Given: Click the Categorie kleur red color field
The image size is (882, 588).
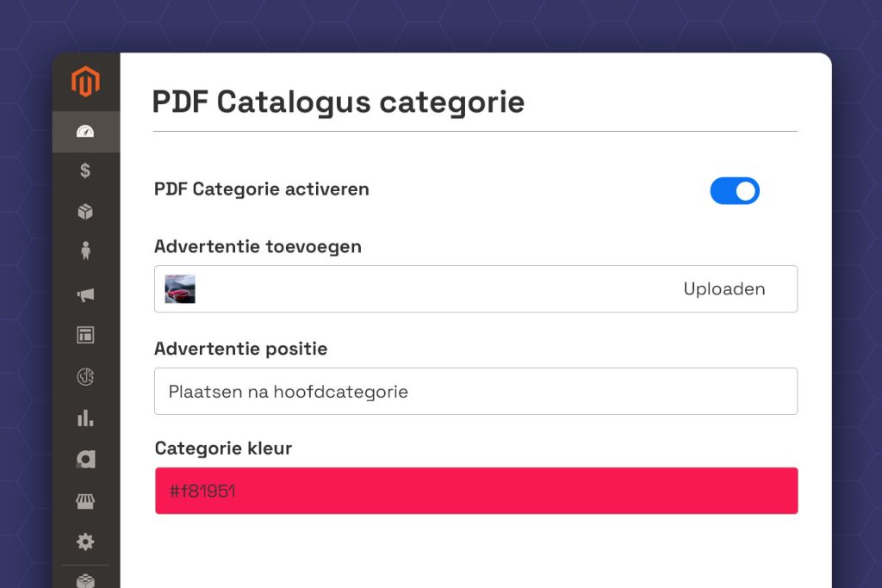Looking at the screenshot, I should point(475,491).
